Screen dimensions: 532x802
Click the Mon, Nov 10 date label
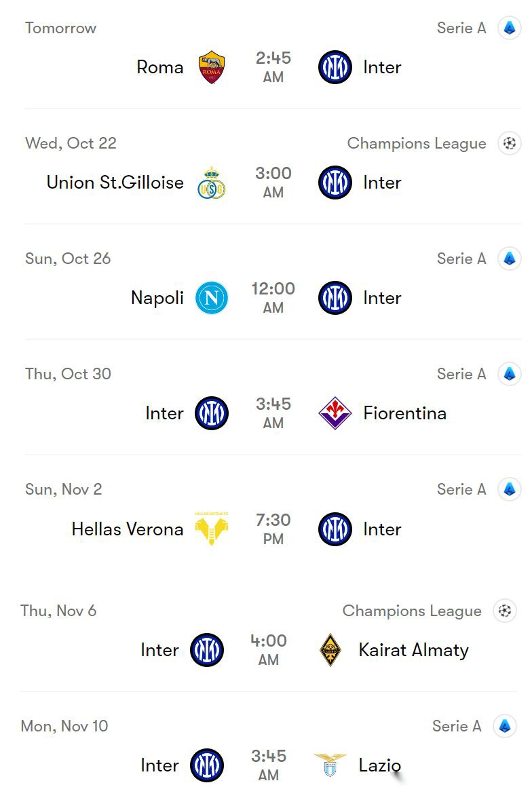point(64,726)
